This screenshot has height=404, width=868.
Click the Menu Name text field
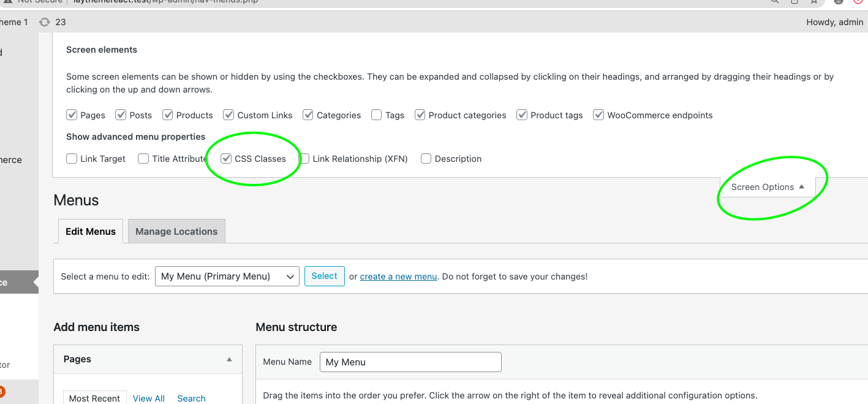[x=410, y=362]
